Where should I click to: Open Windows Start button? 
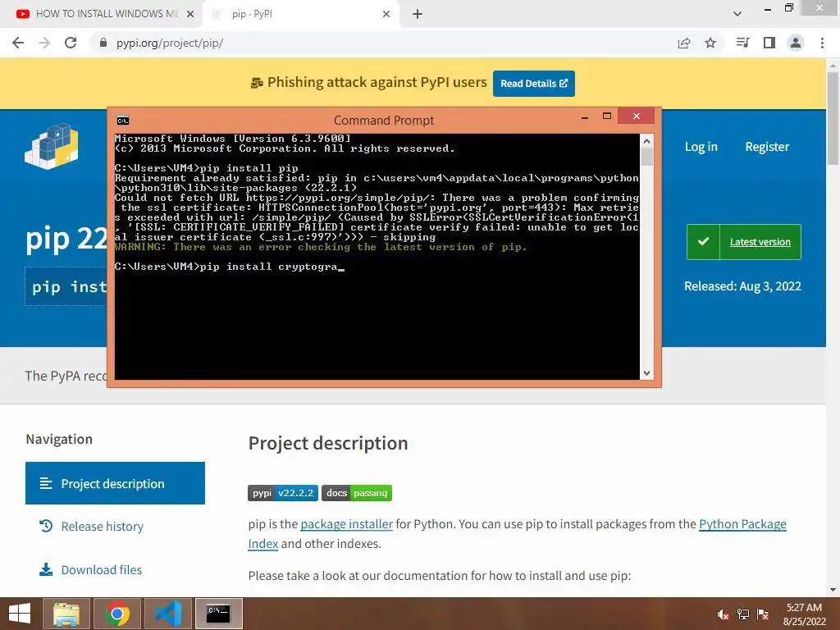pyautogui.click(x=20, y=614)
